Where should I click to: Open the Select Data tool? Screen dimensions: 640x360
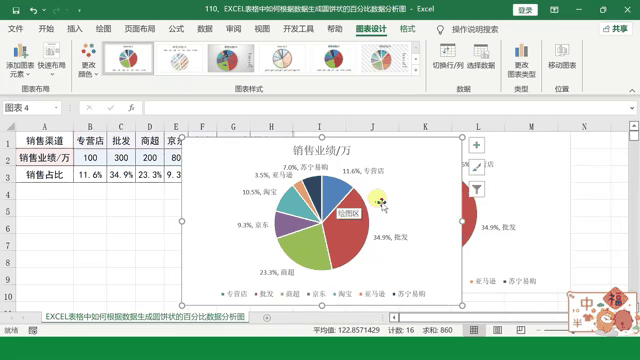(x=481, y=51)
